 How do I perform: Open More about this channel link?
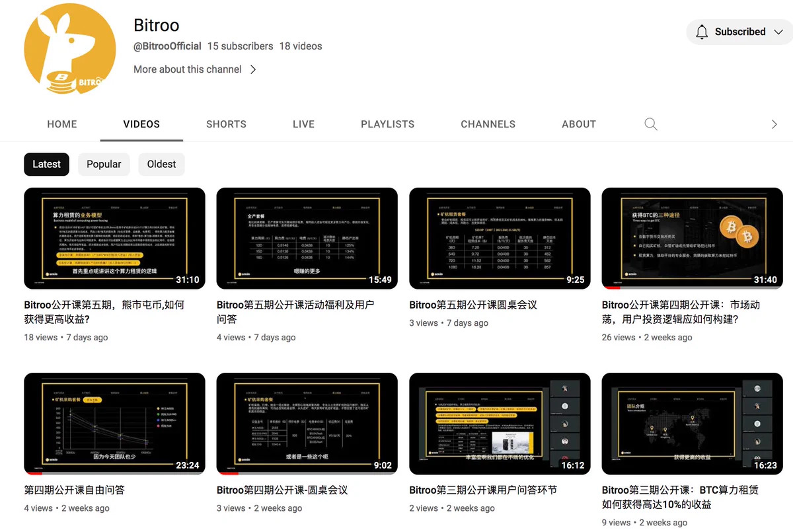coord(188,69)
